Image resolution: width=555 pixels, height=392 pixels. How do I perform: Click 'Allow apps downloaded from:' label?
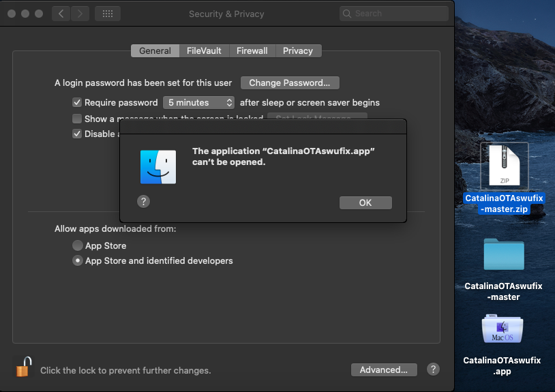(x=115, y=228)
